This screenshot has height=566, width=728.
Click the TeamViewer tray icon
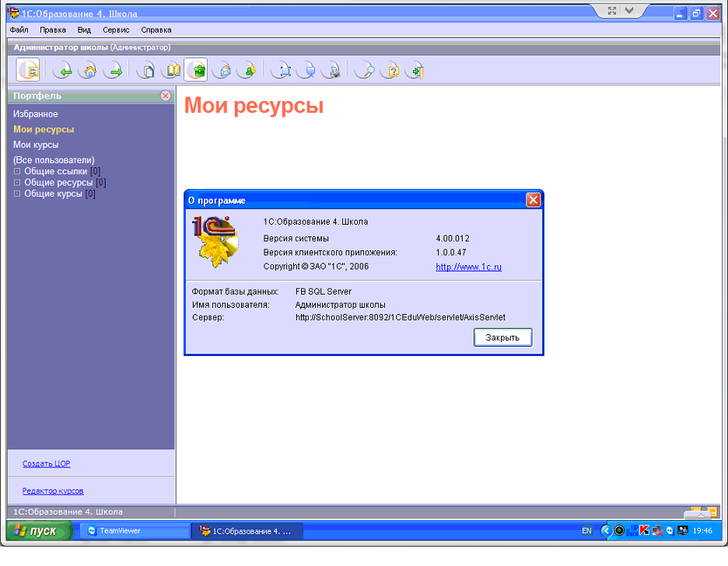pos(670,531)
